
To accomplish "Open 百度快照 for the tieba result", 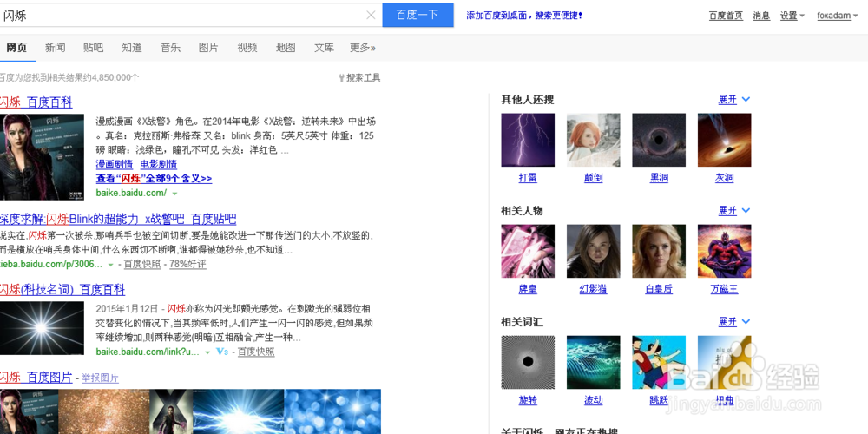I will (142, 265).
